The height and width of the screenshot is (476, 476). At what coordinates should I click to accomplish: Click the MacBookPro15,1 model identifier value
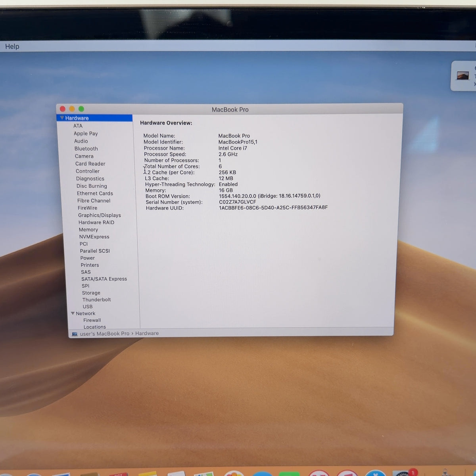[x=238, y=142]
